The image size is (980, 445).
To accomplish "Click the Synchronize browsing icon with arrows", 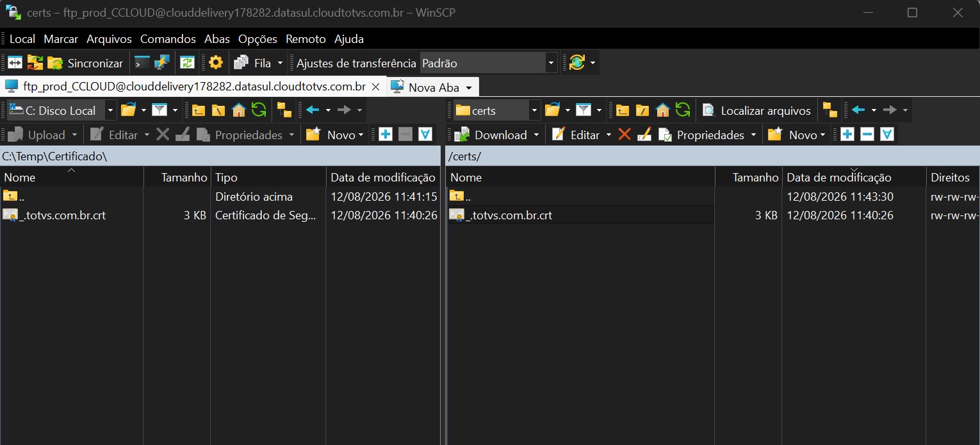I will (35, 63).
